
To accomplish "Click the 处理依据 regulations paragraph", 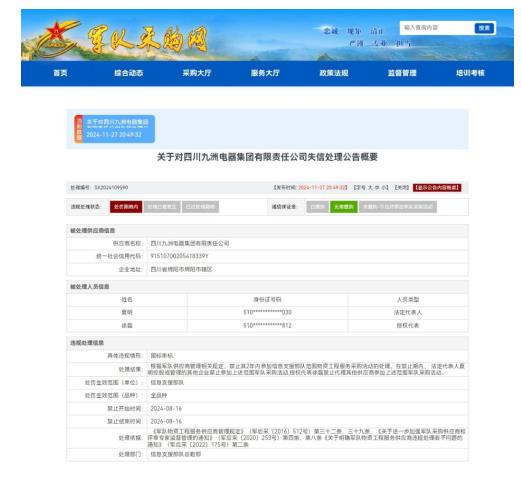I will [306, 438].
